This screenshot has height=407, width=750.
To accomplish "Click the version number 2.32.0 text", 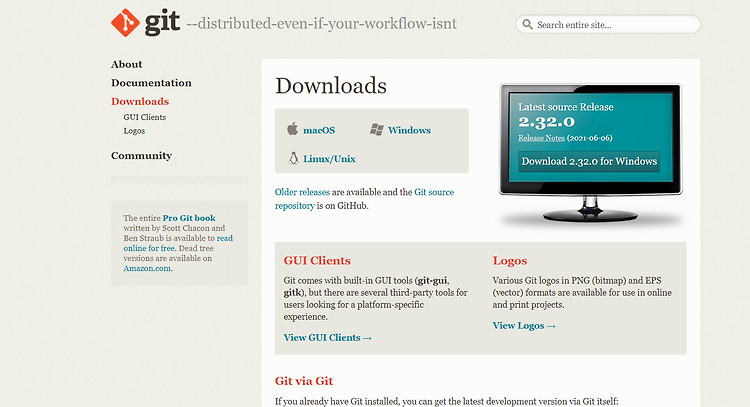I will coord(547,122).
